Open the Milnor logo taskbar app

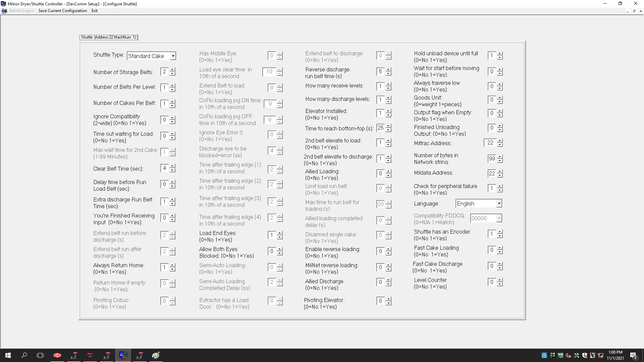point(57,355)
